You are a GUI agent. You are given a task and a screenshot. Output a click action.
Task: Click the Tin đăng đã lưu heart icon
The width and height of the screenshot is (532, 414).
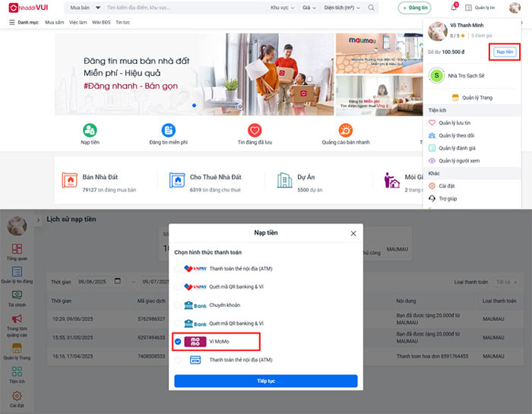click(255, 130)
